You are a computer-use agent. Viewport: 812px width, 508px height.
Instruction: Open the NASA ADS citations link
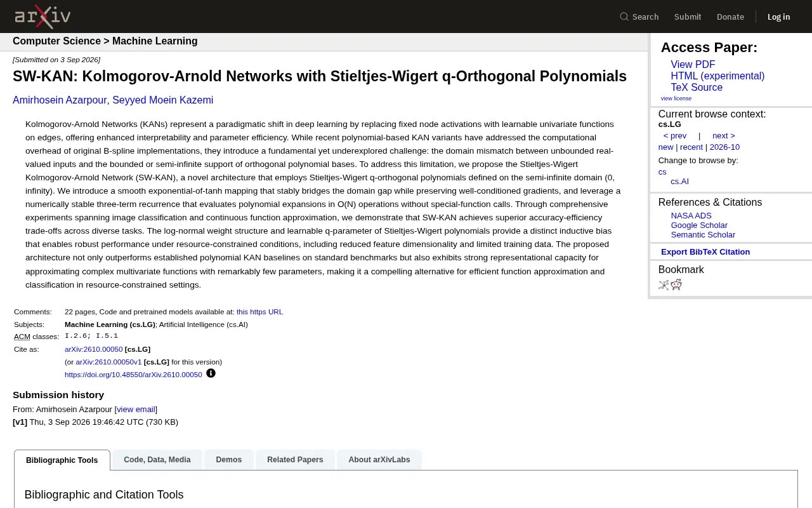coord(691,216)
